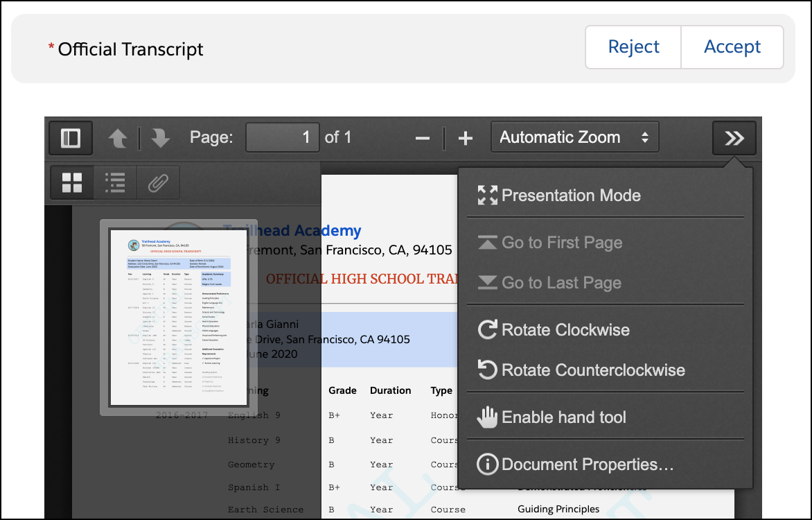Viewport: 812px width, 520px height.
Task: Click Go to Last Page option
Action: coord(561,283)
